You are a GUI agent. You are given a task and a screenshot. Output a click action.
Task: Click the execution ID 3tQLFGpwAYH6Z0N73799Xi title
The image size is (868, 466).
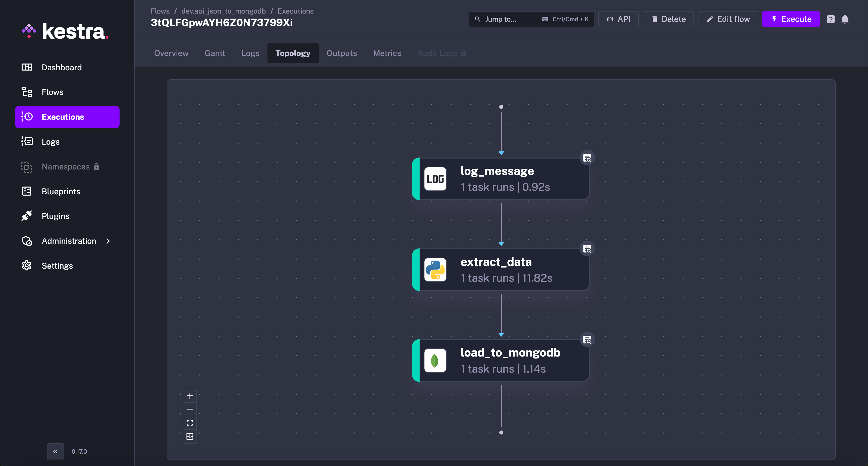[x=222, y=23]
